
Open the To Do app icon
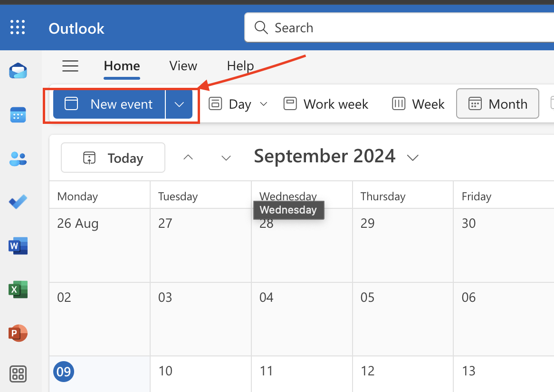pyautogui.click(x=18, y=202)
